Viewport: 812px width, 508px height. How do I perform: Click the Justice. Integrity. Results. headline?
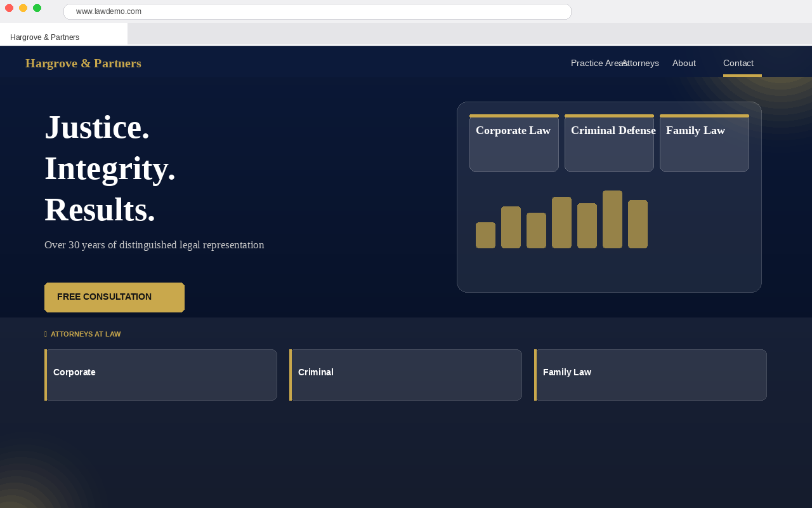point(110,168)
